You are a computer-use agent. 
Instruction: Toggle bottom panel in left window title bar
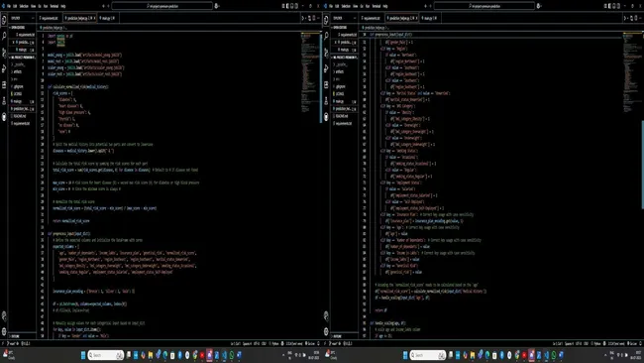click(292, 6)
